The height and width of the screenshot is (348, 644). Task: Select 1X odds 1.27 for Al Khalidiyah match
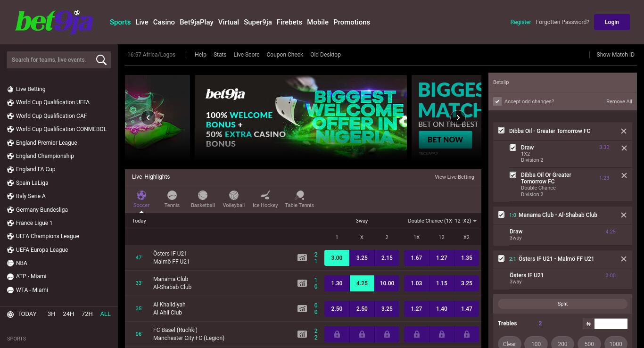(416, 309)
